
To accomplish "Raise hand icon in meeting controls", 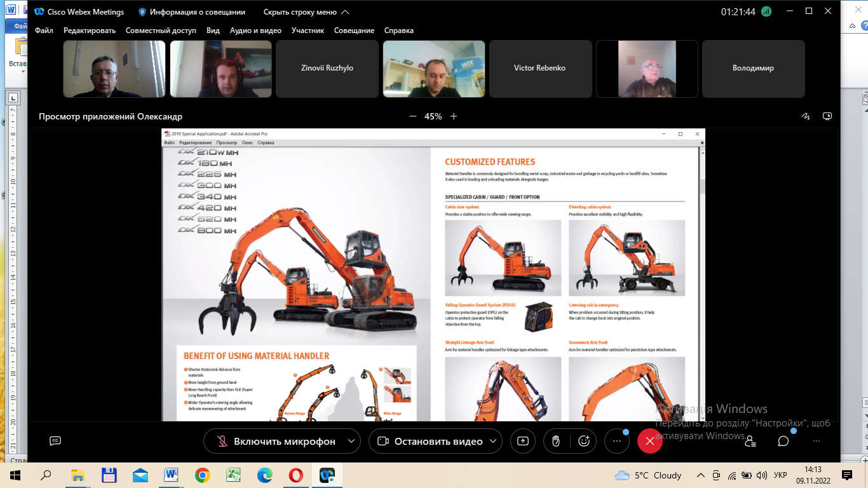I will pyautogui.click(x=556, y=441).
